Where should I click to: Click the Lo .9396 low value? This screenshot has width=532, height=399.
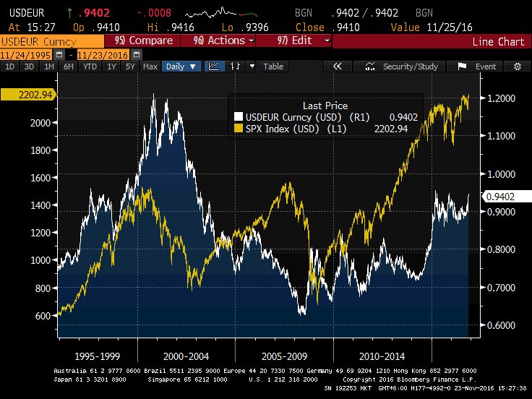pyautogui.click(x=245, y=27)
